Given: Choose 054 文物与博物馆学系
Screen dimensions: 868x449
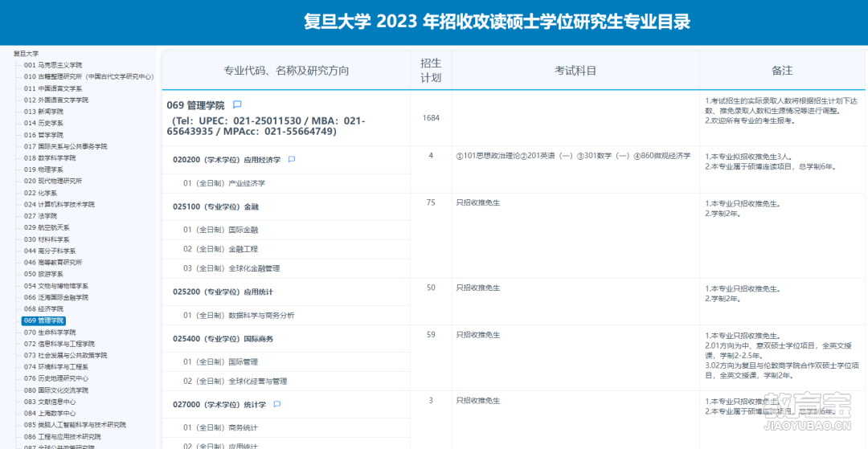Looking at the screenshot, I should pyautogui.click(x=56, y=286).
